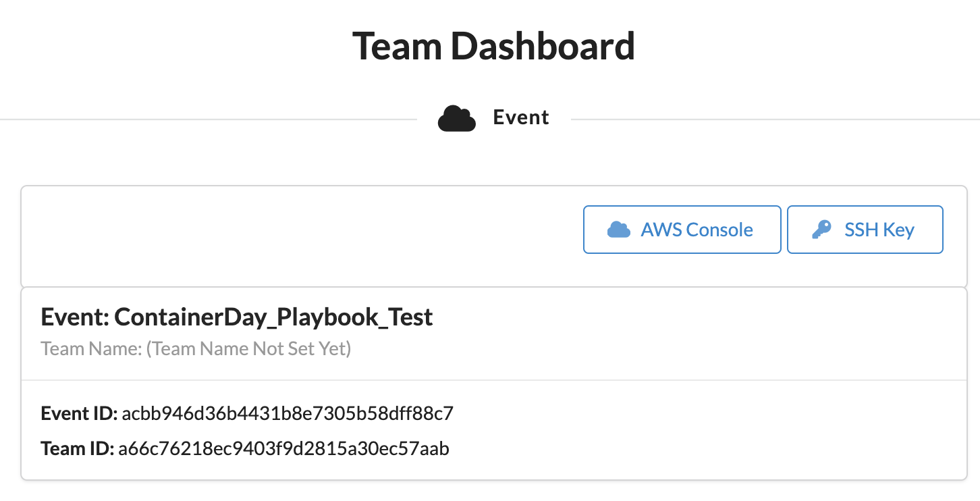Click the Team ID label
Screen dimensions: 980x501
click(x=78, y=448)
